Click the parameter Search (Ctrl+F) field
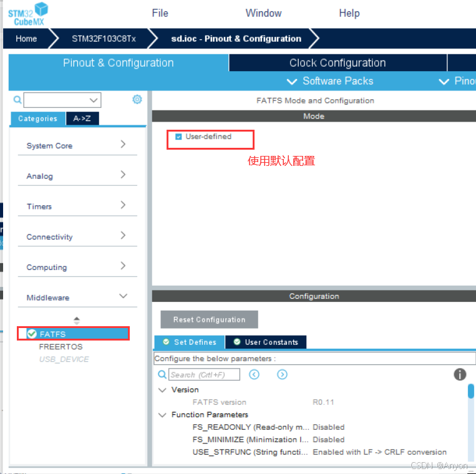 204,374
